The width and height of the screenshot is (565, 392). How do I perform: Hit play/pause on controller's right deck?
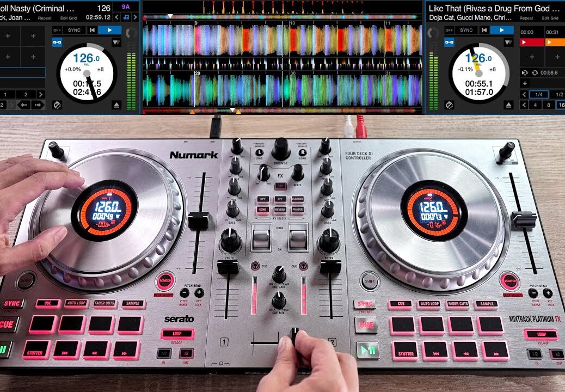click(368, 350)
